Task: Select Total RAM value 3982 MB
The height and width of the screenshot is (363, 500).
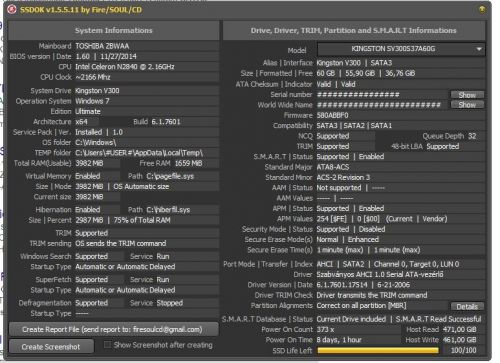Action: pyautogui.click(x=89, y=163)
